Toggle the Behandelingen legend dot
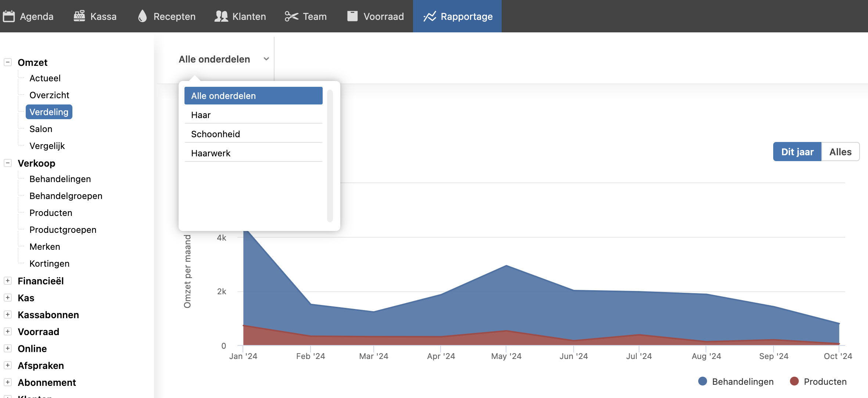 point(703,381)
